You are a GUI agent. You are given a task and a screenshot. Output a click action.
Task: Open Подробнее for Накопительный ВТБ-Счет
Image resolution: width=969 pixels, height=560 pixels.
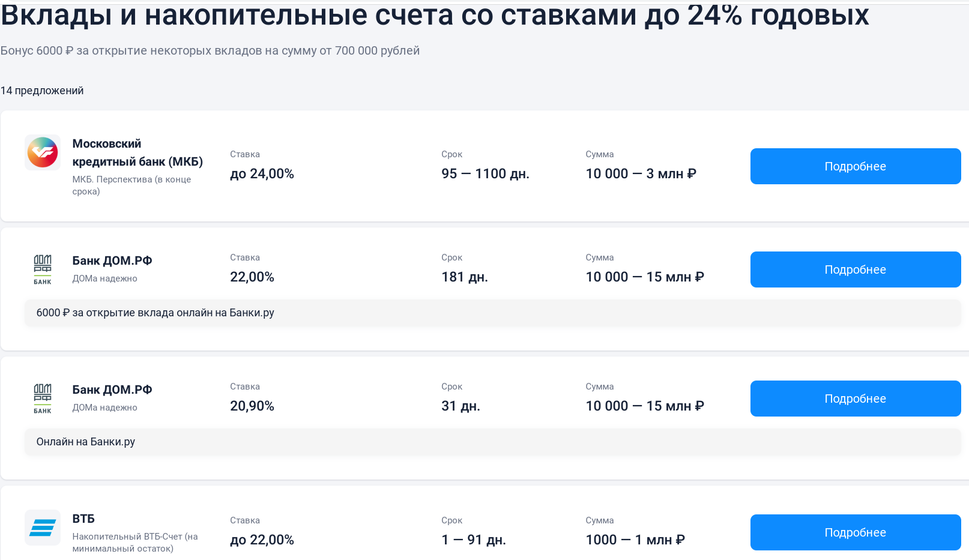pos(855,532)
